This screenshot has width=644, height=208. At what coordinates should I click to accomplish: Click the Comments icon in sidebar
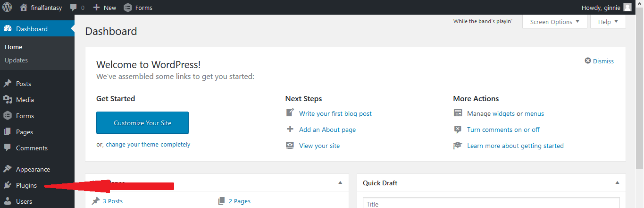[8, 148]
